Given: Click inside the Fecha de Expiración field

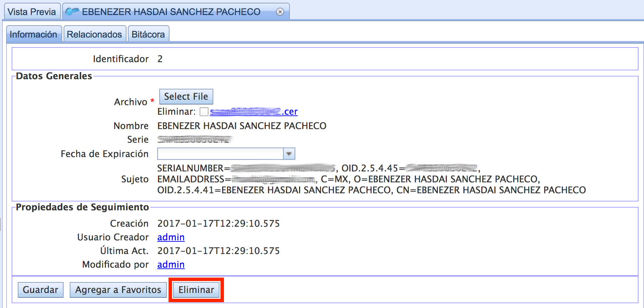Looking at the screenshot, I should pos(220,154).
